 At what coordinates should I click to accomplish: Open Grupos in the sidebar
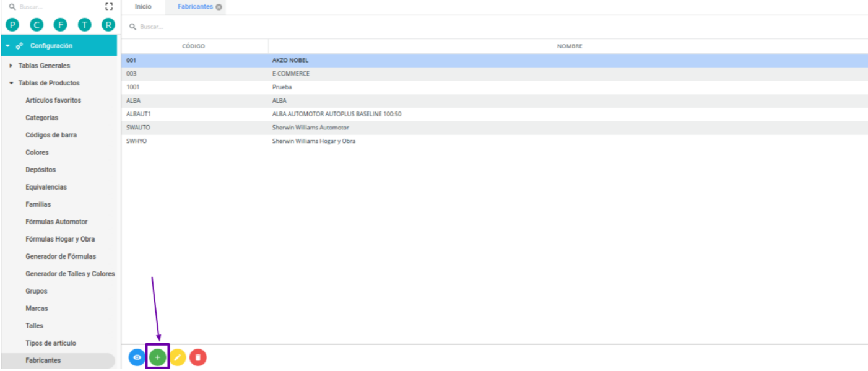[x=37, y=291]
